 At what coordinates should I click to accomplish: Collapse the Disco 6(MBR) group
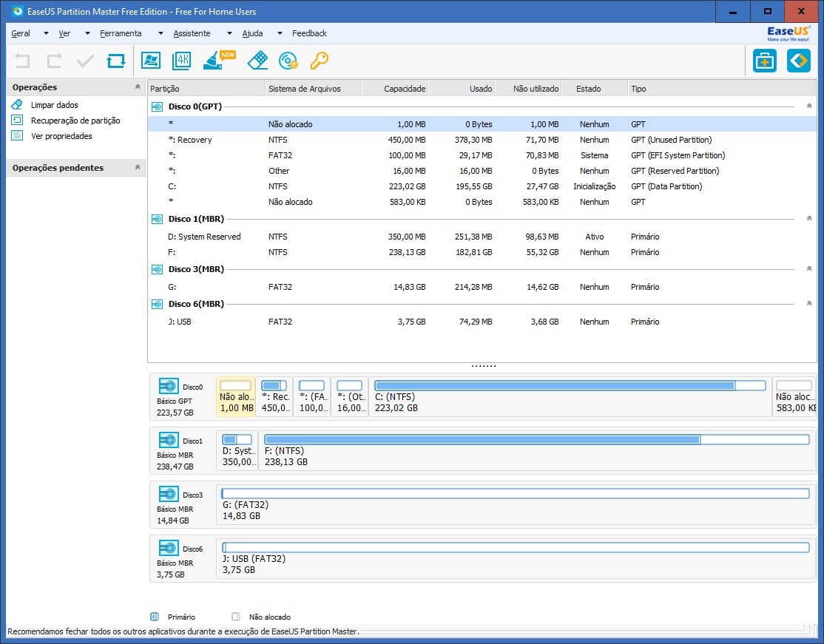(x=809, y=304)
